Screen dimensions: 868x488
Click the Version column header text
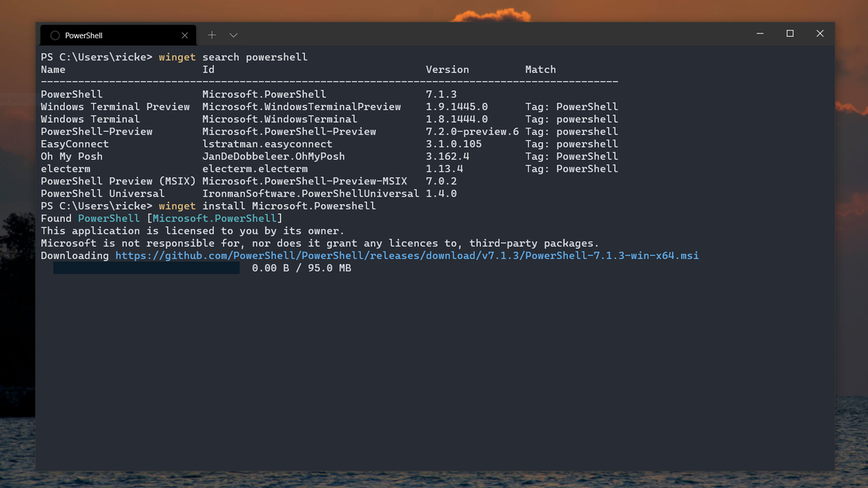pyautogui.click(x=447, y=69)
